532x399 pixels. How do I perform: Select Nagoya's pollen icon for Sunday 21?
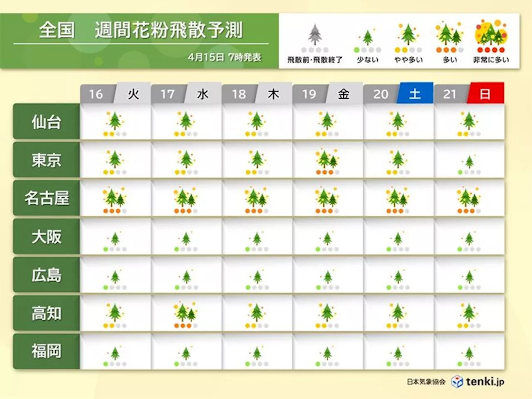[x=469, y=200]
